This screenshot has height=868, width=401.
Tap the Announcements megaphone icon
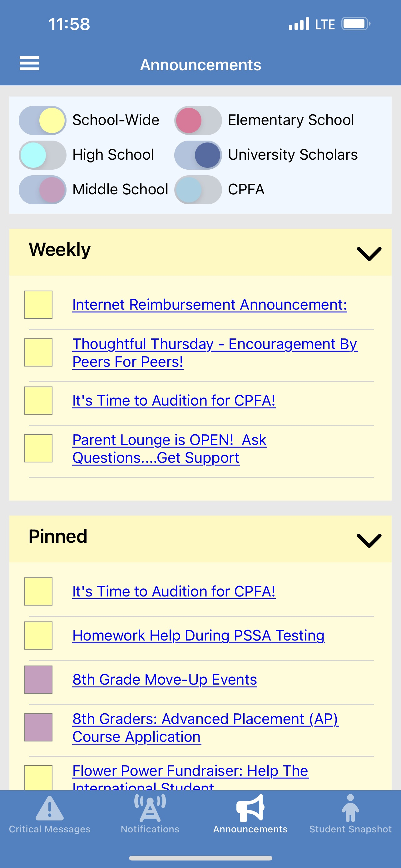[x=250, y=808]
